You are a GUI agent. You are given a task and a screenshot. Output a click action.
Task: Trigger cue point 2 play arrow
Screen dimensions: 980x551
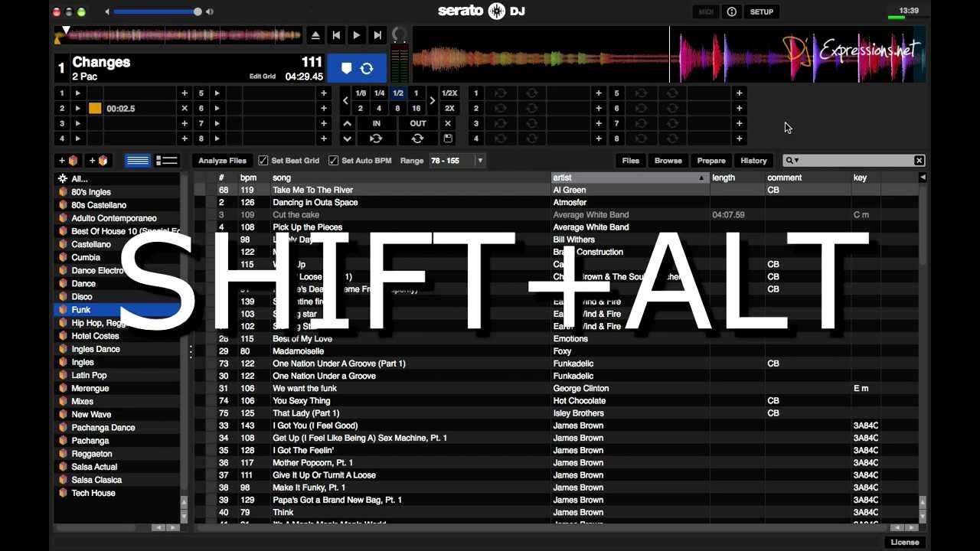pos(77,109)
